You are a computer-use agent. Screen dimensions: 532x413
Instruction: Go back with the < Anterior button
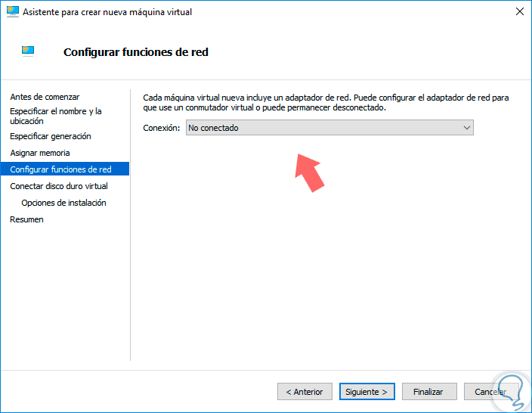tap(305, 392)
